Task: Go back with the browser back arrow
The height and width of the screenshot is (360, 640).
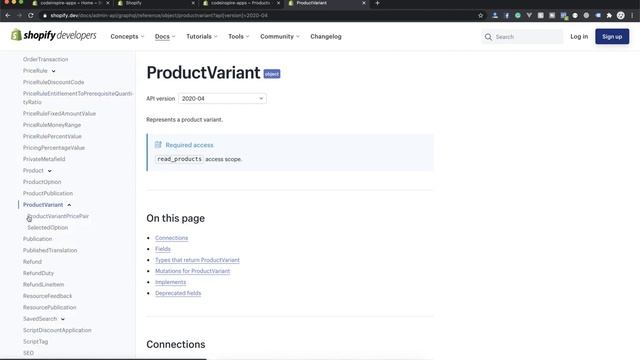Action: (x=8, y=16)
